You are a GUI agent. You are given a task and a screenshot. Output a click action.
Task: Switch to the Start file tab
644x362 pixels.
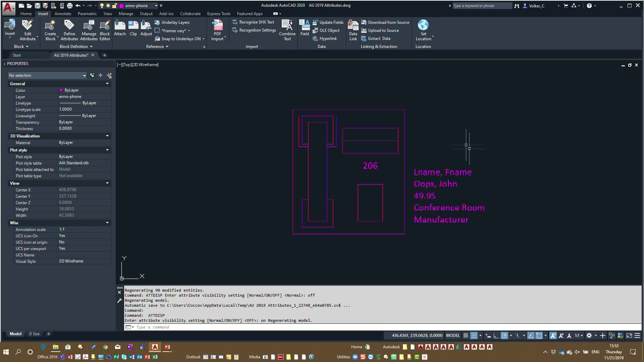tap(17, 55)
